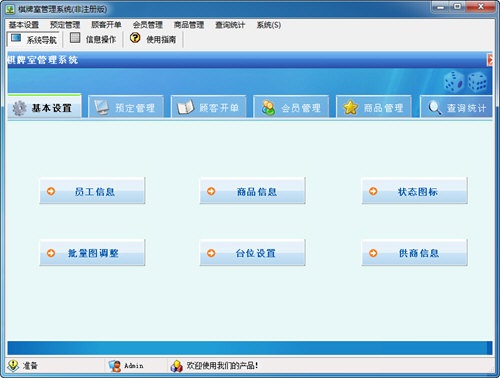This screenshot has width=500, height=378.
Task: Click the orange arrow on 批量图调整
Action: (51, 253)
